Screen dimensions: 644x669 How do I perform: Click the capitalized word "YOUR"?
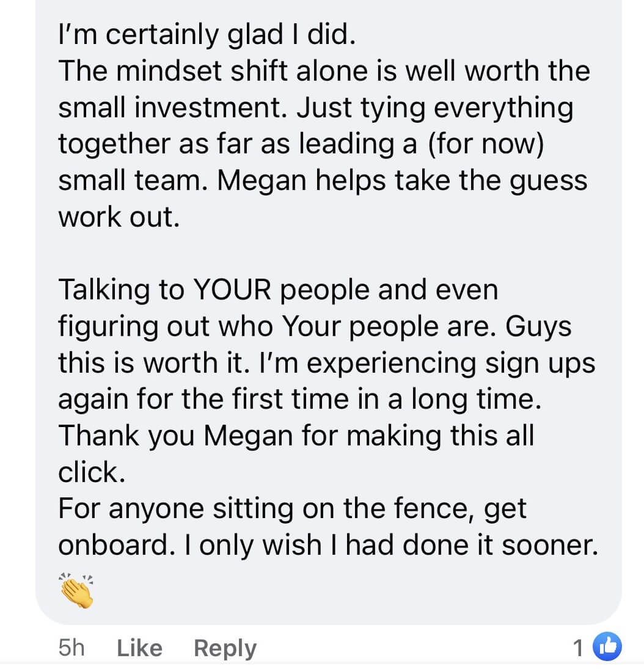pyautogui.click(x=232, y=290)
